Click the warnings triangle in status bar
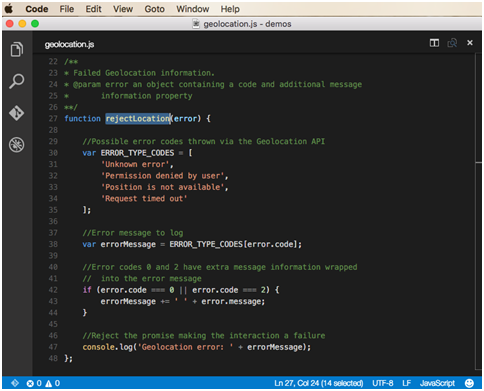484x391 pixels. click(49, 383)
